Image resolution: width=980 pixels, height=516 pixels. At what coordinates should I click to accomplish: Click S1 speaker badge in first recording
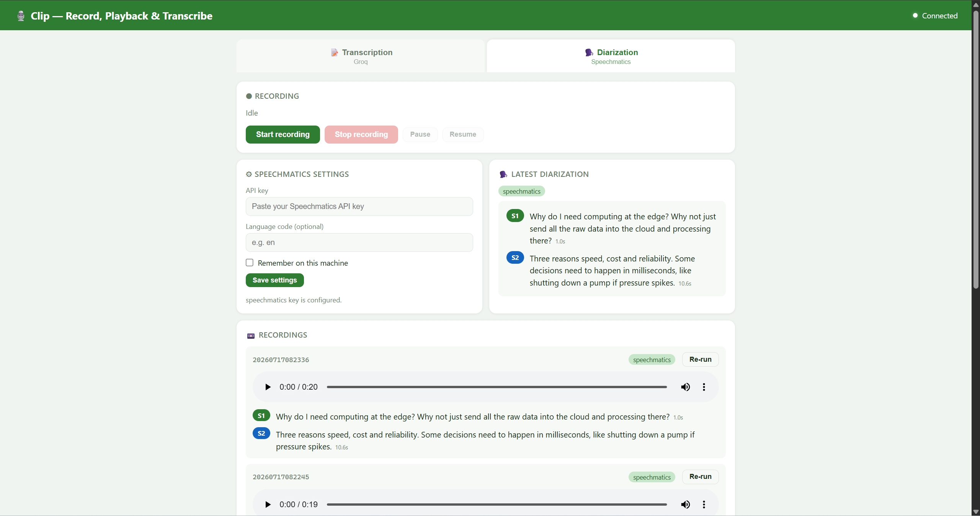point(261,416)
